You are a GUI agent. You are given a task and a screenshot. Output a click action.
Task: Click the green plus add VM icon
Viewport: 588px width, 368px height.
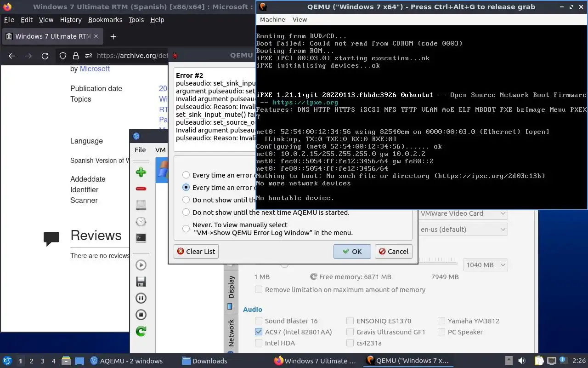(141, 172)
